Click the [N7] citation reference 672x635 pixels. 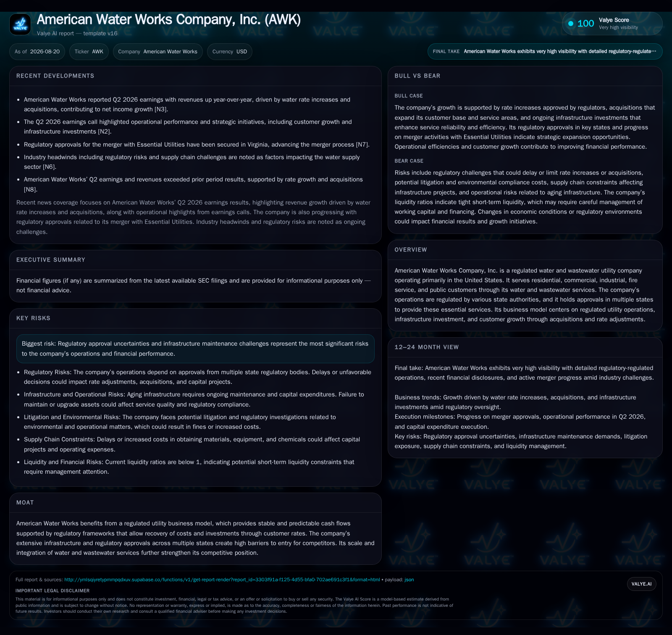click(363, 144)
